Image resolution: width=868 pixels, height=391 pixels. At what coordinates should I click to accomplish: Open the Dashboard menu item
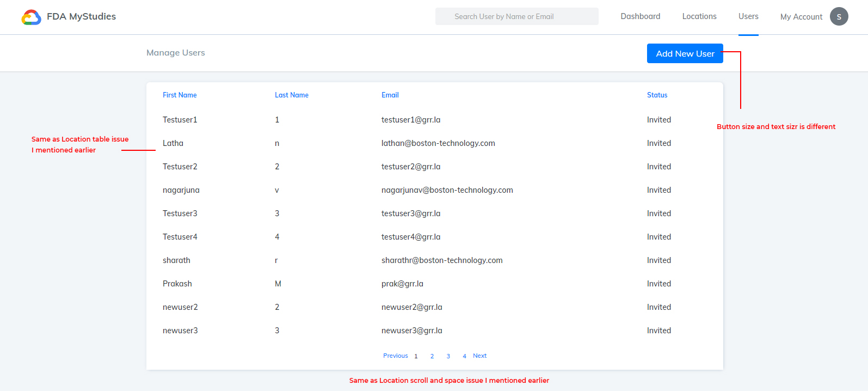pos(641,16)
